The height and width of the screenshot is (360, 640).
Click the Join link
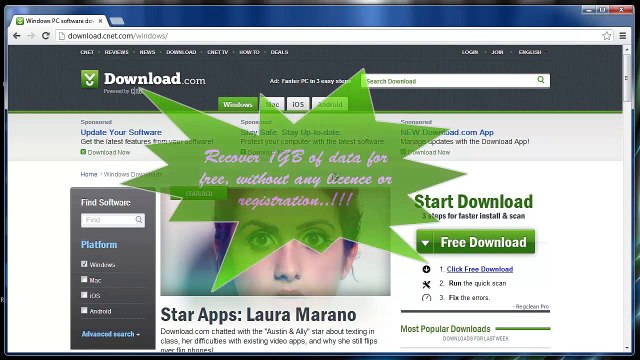497,52
